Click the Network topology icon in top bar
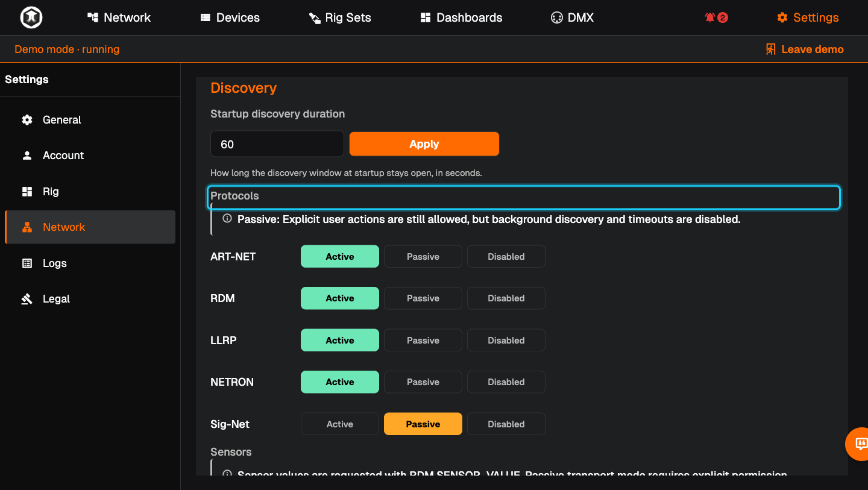The width and height of the screenshot is (868, 490). (x=93, y=17)
